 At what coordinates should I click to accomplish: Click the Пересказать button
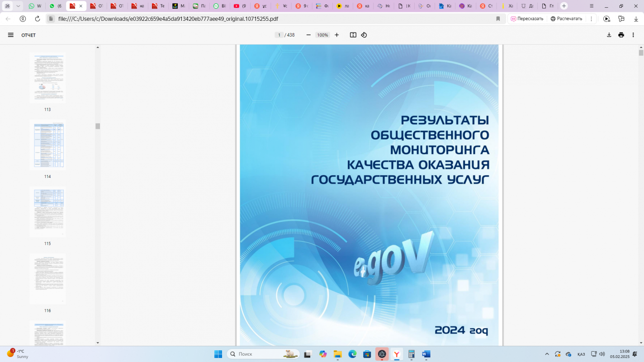[527, 19]
